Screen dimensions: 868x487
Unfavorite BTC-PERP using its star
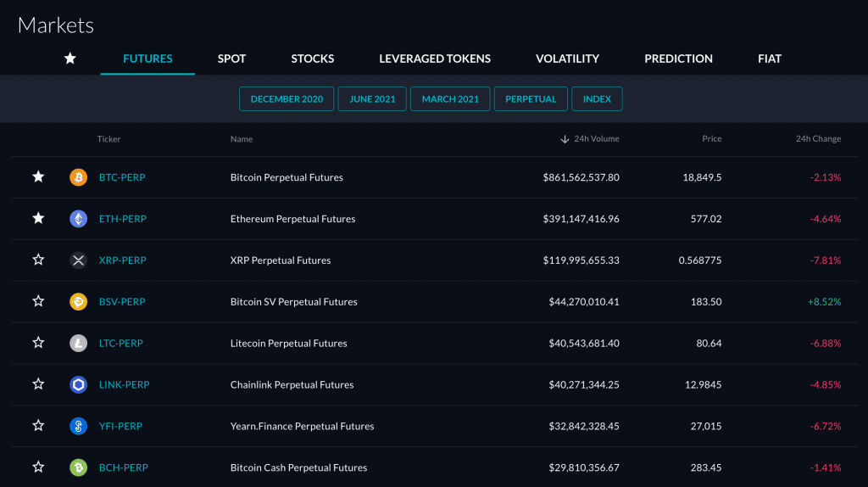[x=38, y=176]
